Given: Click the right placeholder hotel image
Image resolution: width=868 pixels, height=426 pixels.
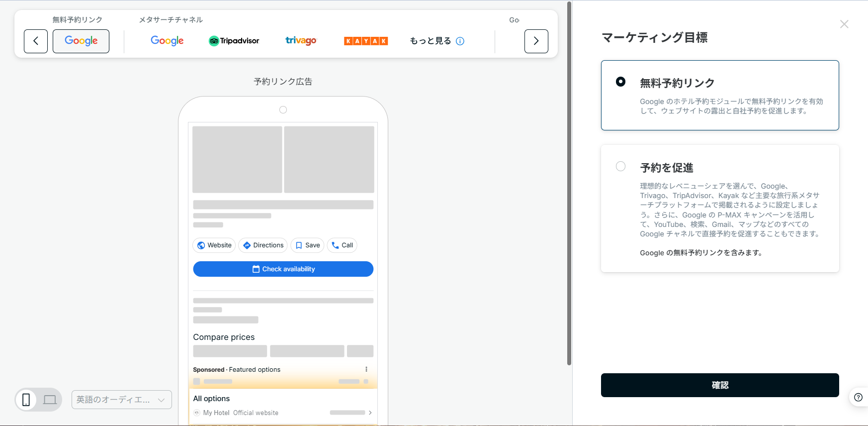Looking at the screenshot, I should pos(329,159).
